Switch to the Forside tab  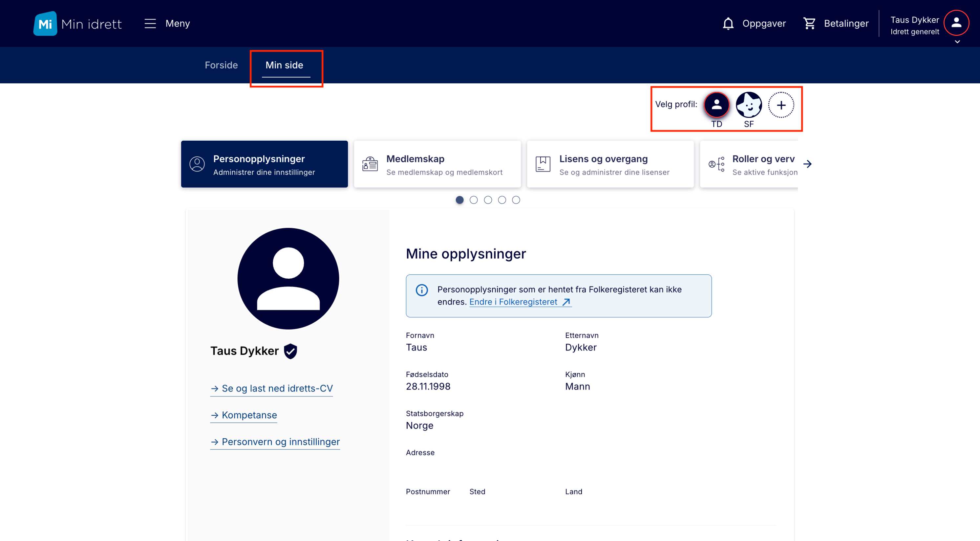coord(221,65)
